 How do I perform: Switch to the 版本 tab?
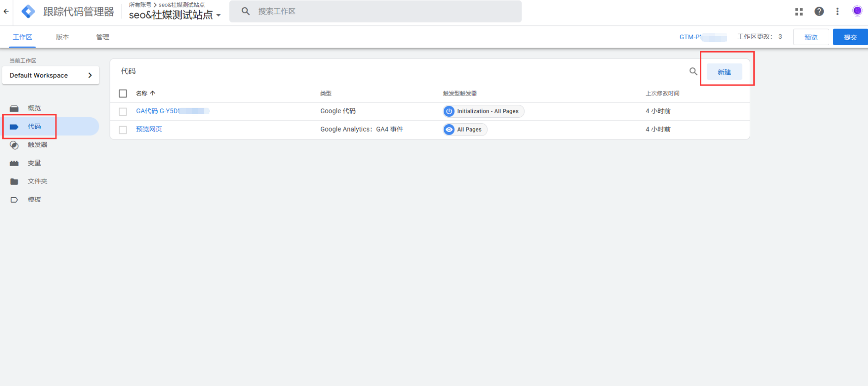point(62,37)
